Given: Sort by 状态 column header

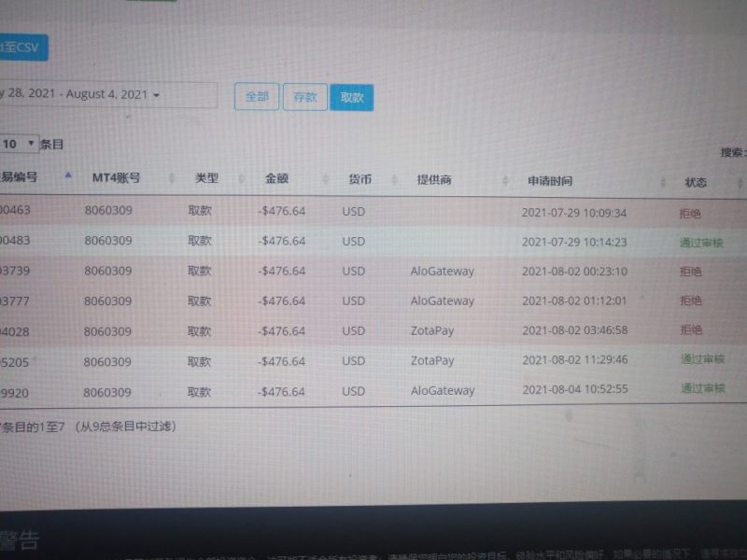Looking at the screenshot, I should coord(696,182).
